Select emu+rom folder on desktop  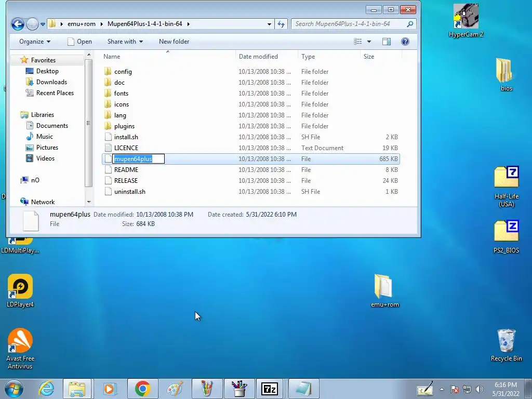385,291
